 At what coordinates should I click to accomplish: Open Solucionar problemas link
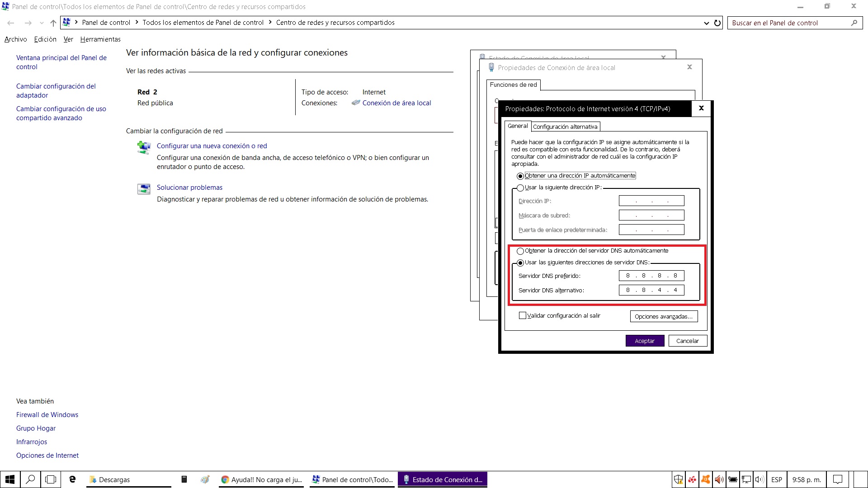tap(189, 188)
